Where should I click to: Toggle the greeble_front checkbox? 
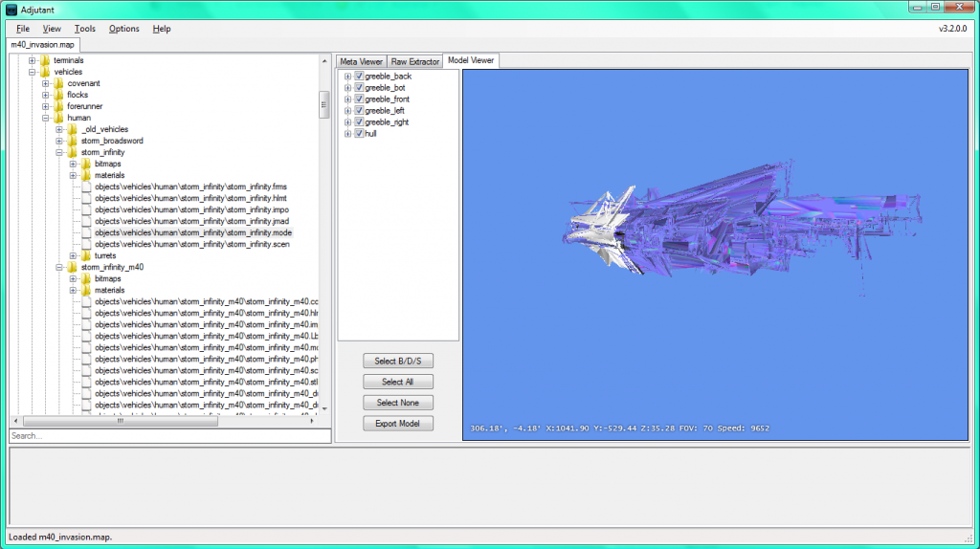coord(360,99)
